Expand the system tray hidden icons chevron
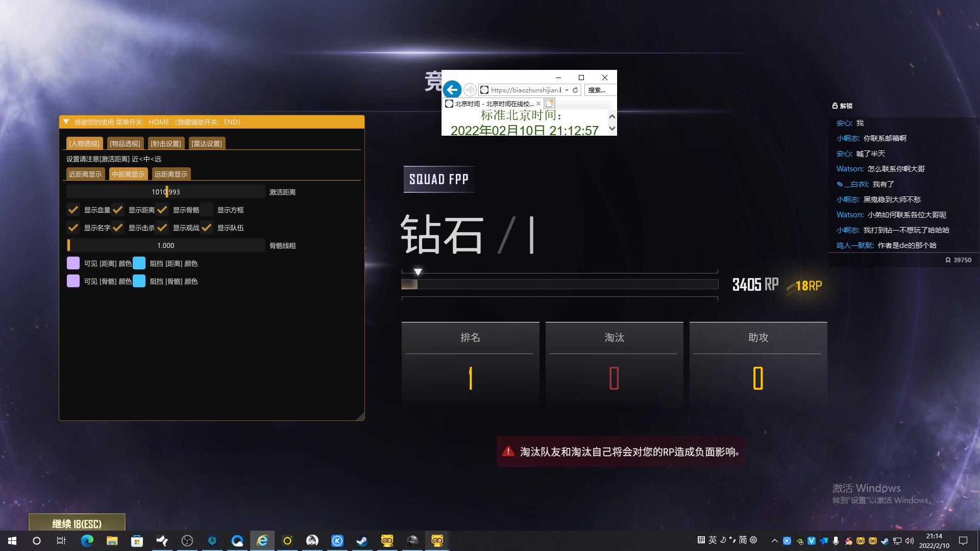This screenshot has height=551, width=980. [774, 541]
